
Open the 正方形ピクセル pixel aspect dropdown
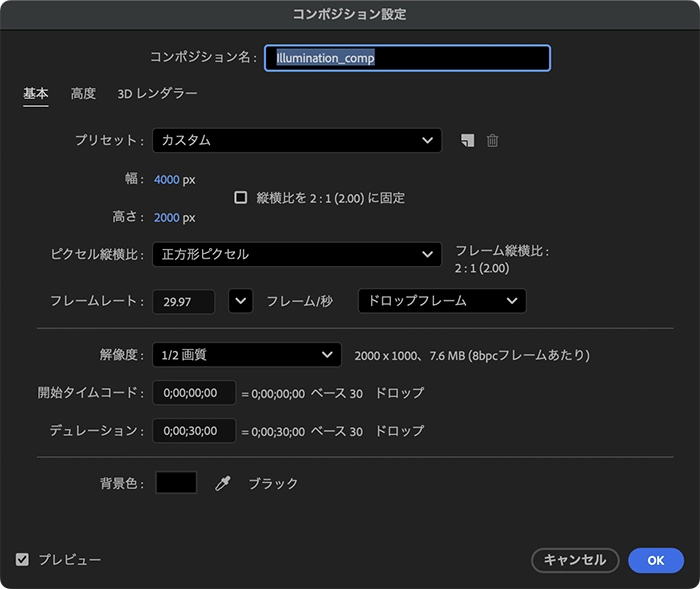297,254
